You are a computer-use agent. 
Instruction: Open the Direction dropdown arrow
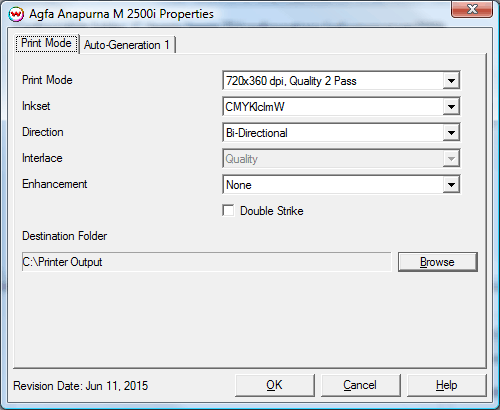coord(451,133)
